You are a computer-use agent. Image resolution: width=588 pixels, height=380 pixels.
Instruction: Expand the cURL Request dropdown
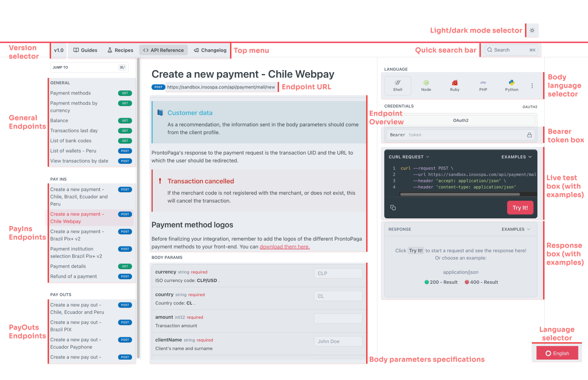pos(409,157)
